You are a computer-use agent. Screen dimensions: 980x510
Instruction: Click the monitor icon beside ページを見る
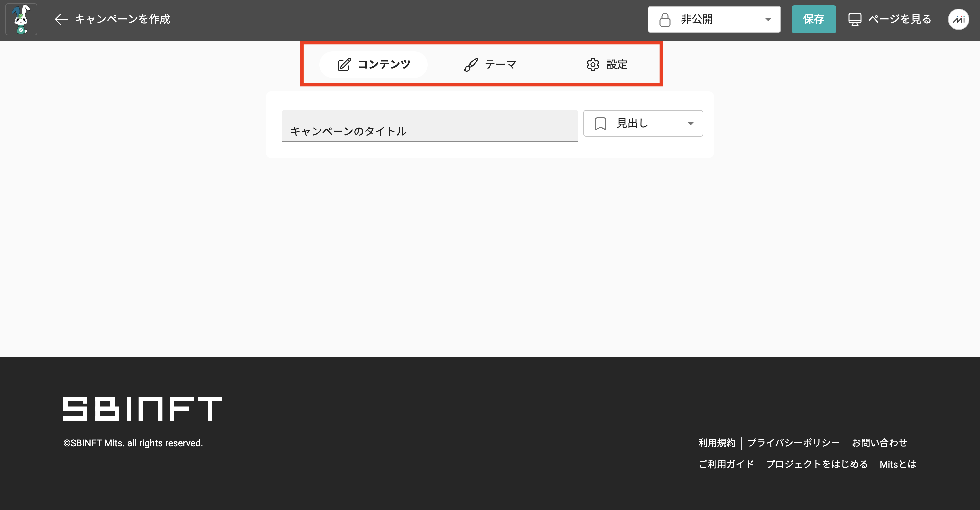click(854, 19)
